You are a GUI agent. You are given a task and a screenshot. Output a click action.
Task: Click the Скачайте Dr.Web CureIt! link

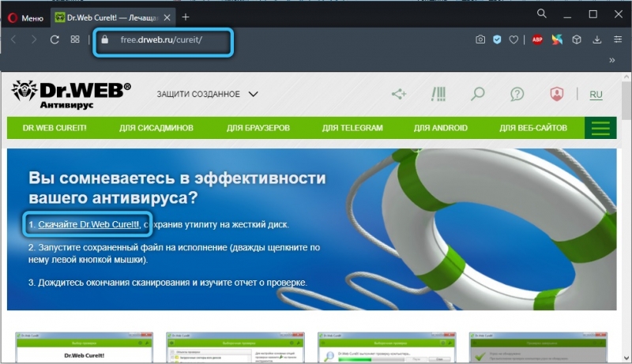[88, 225]
